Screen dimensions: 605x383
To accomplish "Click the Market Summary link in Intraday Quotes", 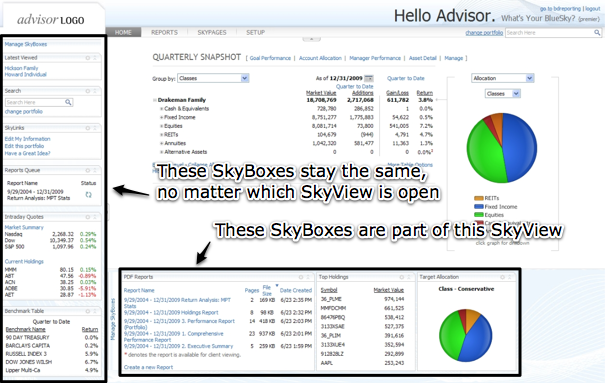I will tap(24, 228).
